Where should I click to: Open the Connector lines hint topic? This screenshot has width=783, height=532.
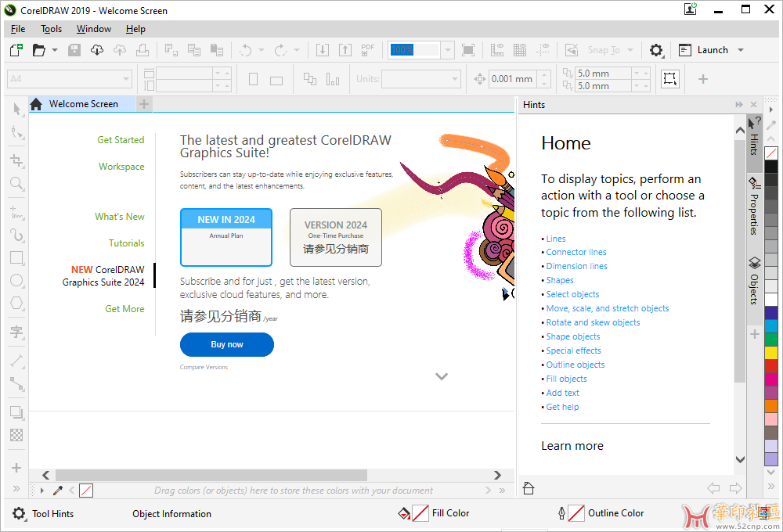point(576,252)
